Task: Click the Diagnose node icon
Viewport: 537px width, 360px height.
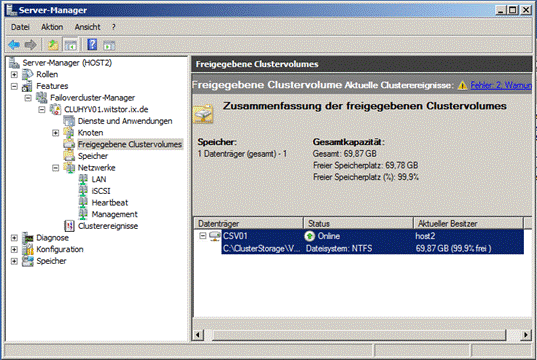Action: click(x=27, y=238)
